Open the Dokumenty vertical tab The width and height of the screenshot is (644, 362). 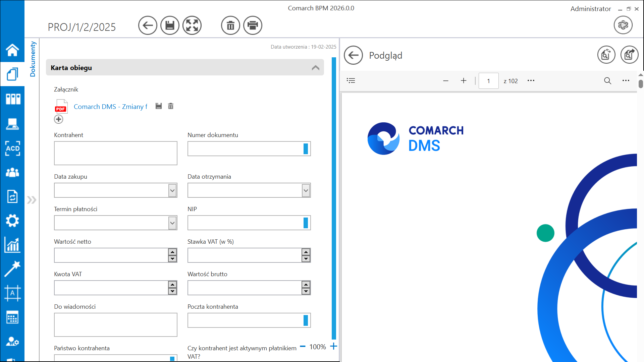coord(33,59)
